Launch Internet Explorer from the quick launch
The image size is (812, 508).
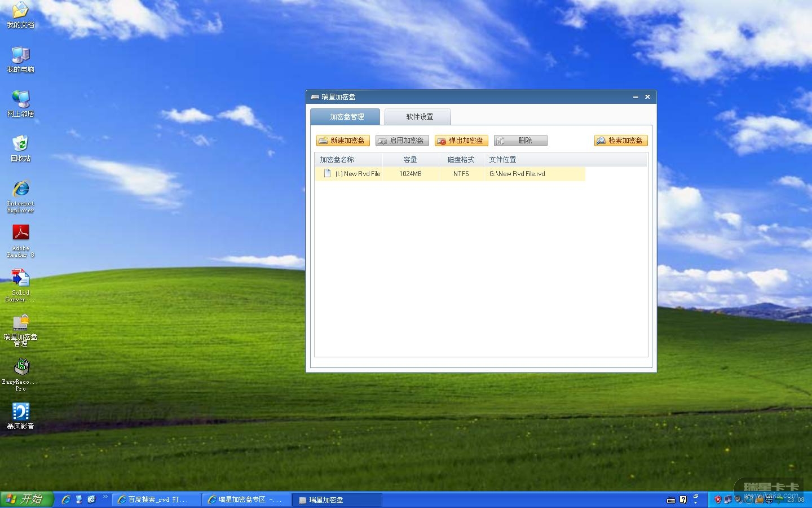point(66,500)
